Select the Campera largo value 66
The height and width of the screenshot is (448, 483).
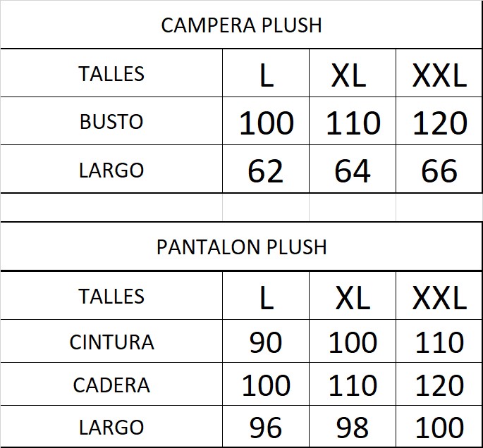coord(439,171)
